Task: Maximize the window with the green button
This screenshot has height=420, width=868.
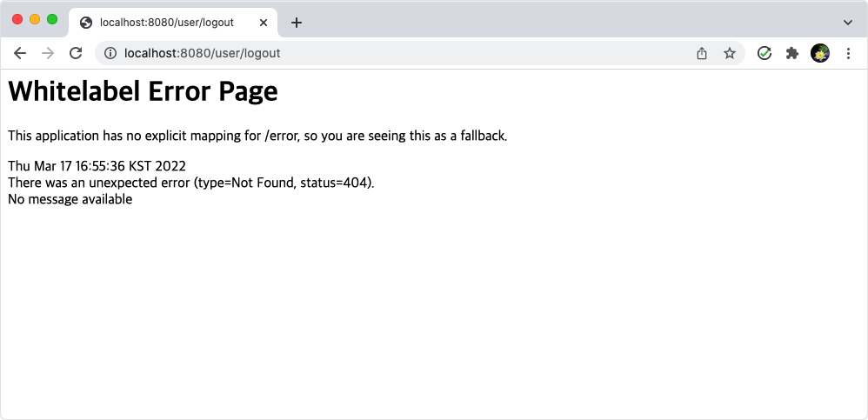Action: point(52,19)
